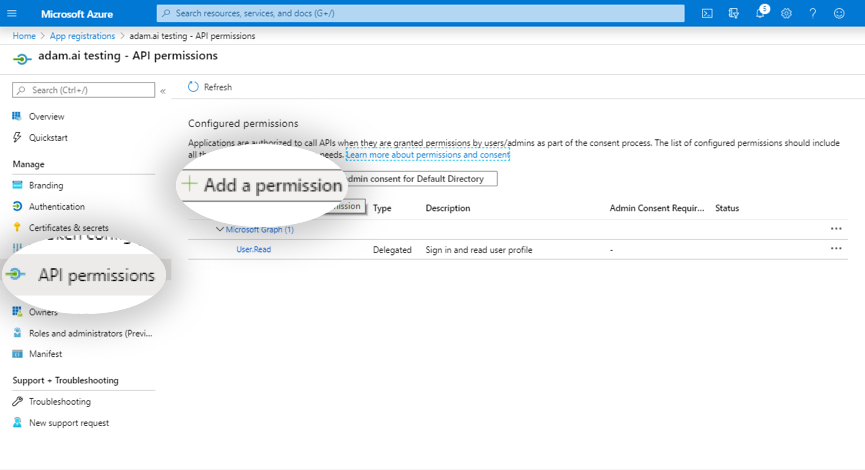
Task: Open the notifications bell
Action: click(760, 13)
